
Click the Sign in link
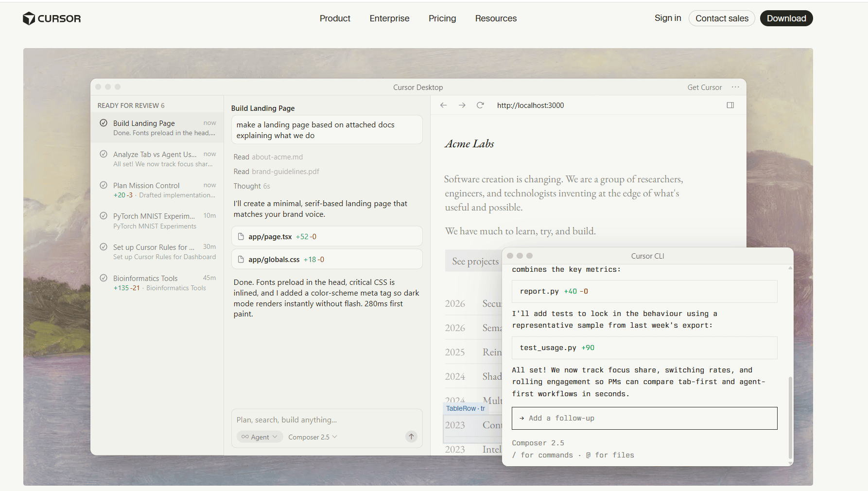pos(668,18)
